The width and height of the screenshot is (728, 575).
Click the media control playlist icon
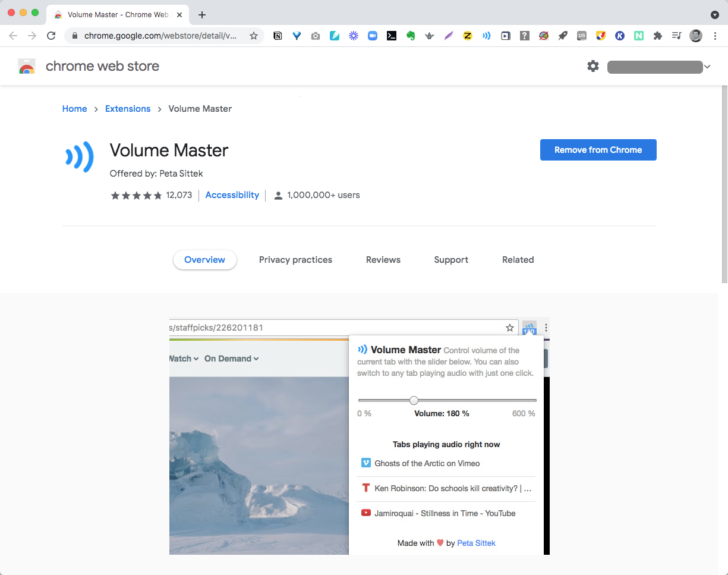click(x=676, y=36)
